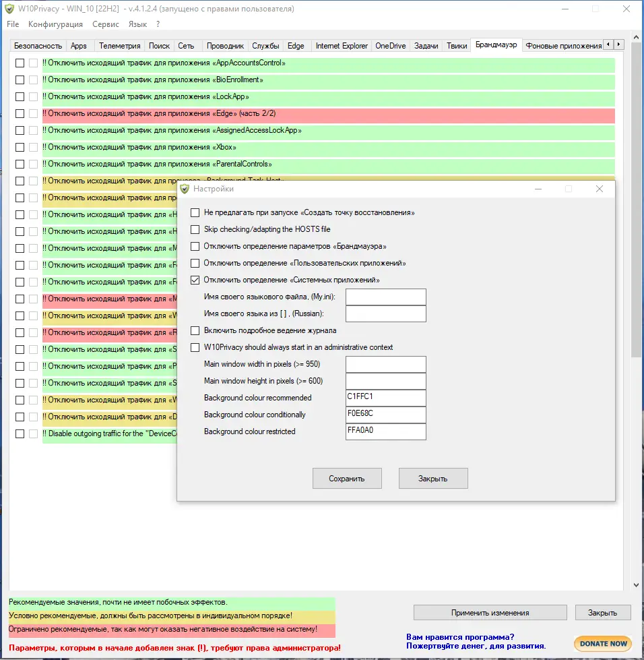Image resolution: width=644 pixels, height=660 pixels.
Task: Enable Включить подробное ведение журнала
Action: coord(195,330)
